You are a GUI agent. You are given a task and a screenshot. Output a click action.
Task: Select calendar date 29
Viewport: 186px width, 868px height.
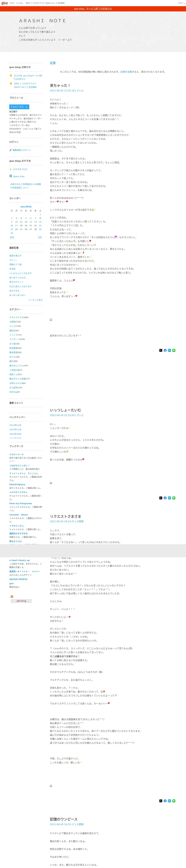[x=40, y=229]
